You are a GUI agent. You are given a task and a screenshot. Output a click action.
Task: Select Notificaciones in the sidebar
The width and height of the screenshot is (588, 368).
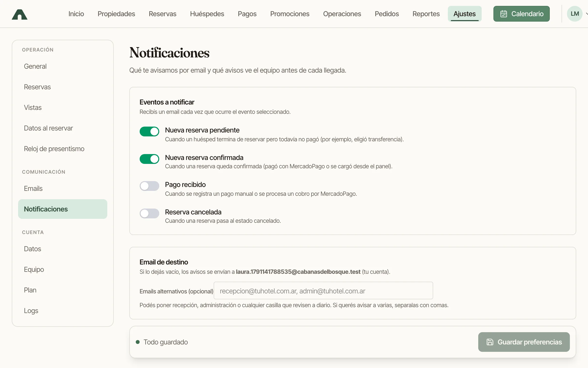[63, 209]
